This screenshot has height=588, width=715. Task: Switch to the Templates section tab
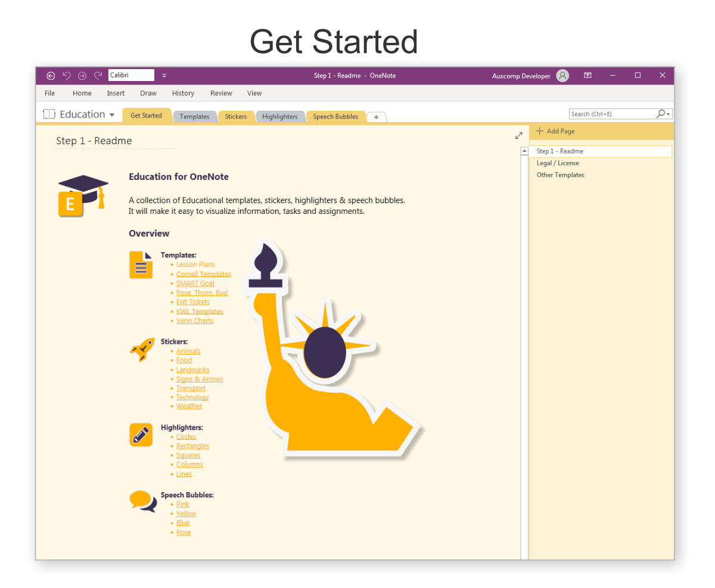(x=195, y=117)
